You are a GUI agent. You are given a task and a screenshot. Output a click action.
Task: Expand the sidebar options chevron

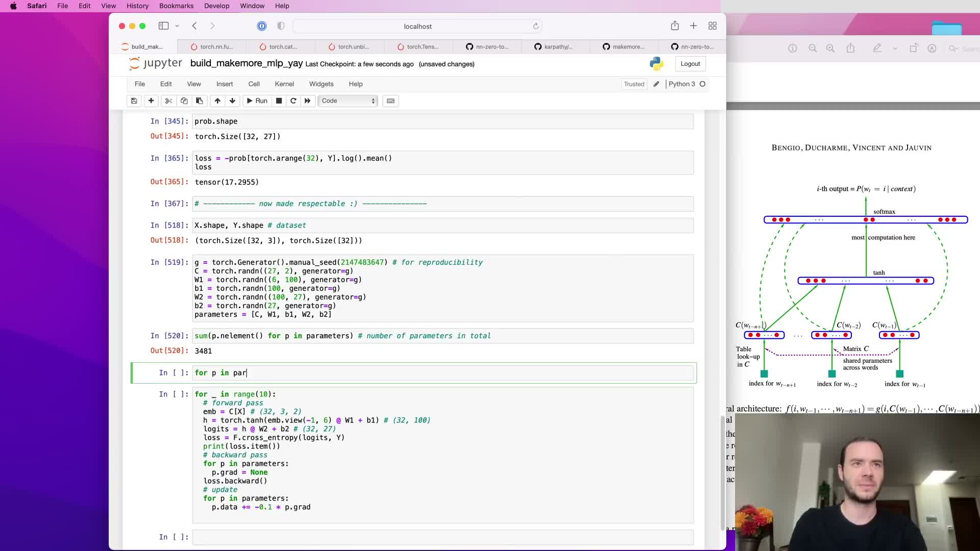click(x=177, y=26)
